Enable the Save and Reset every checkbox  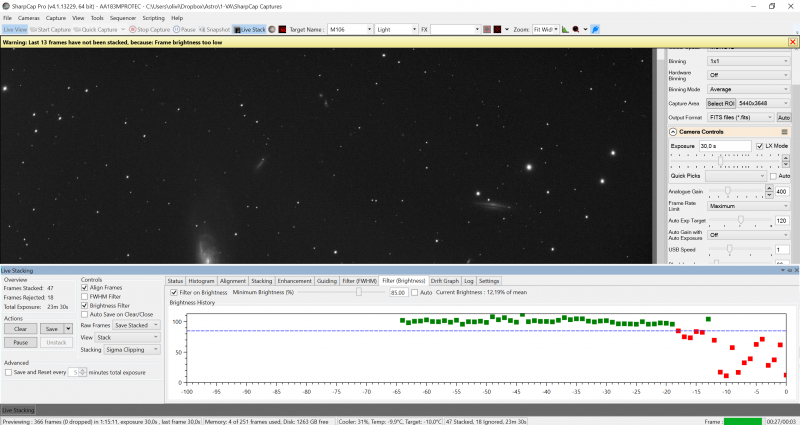[x=8, y=372]
